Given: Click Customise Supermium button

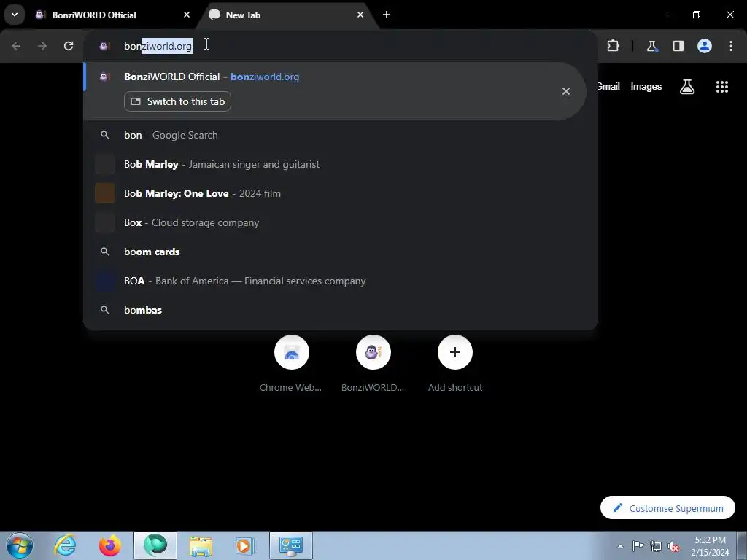Looking at the screenshot, I should (x=667, y=507).
